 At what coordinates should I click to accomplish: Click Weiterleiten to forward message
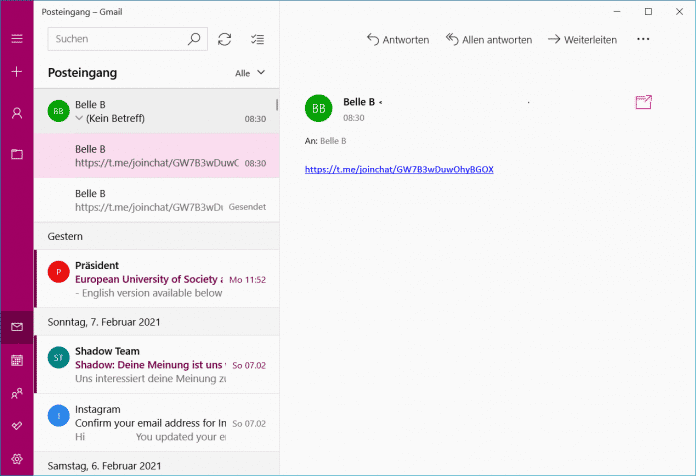tap(582, 39)
